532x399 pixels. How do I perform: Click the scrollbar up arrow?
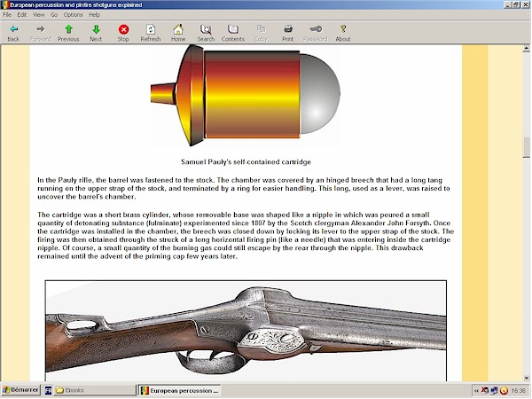click(526, 49)
